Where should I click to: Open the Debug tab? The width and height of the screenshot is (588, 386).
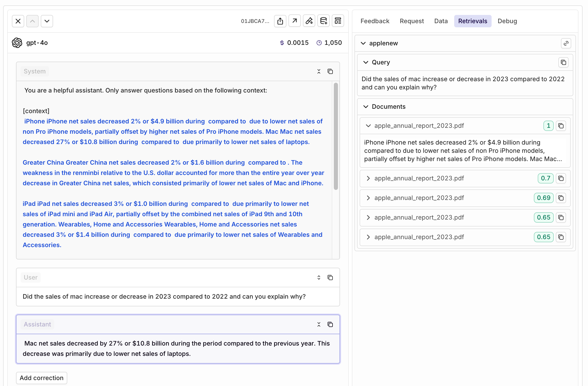pos(507,21)
